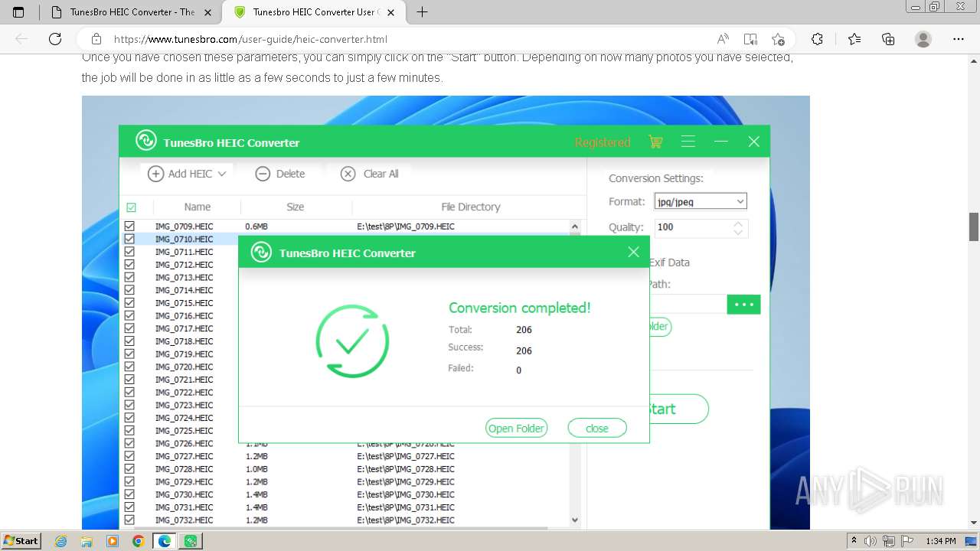Open the Collections icon
Image resolution: width=980 pixels, height=551 pixels.
[888, 39]
